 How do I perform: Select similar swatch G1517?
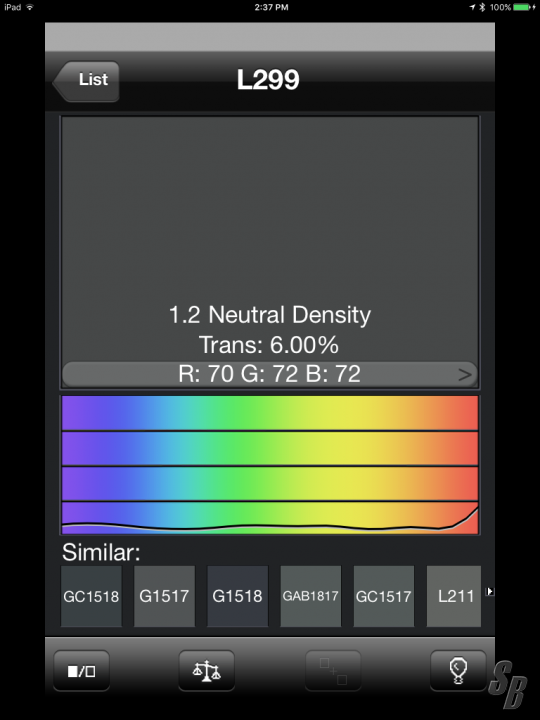(x=164, y=596)
